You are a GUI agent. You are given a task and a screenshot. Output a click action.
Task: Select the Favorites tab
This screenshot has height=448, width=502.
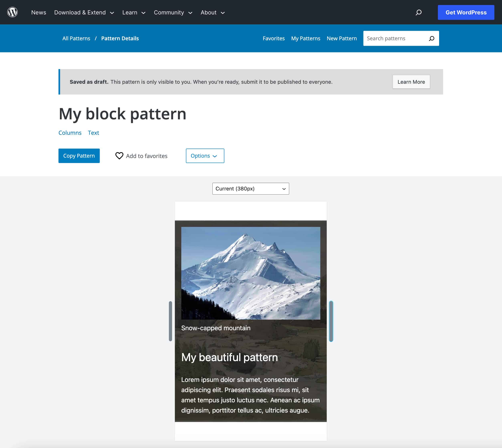tap(274, 38)
